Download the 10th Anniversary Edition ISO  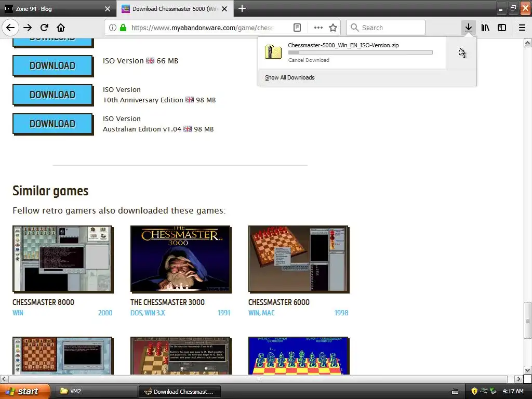point(52,95)
